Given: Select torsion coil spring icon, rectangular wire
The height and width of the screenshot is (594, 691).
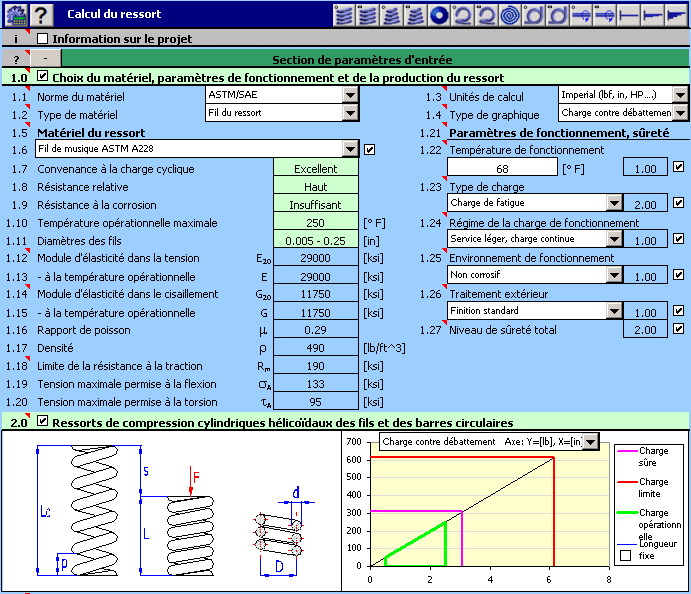Looking at the screenshot, I should point(558,15).
